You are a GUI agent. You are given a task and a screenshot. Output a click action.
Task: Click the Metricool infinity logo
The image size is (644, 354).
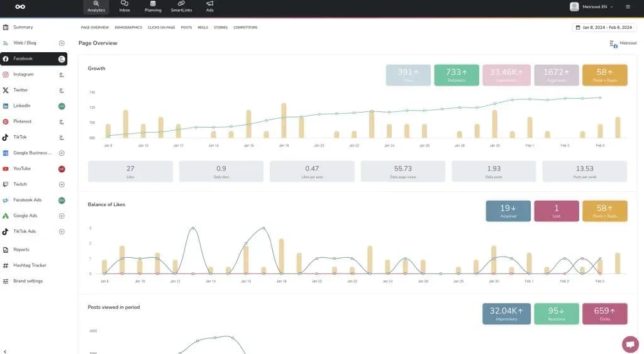(x=20, y=6)
